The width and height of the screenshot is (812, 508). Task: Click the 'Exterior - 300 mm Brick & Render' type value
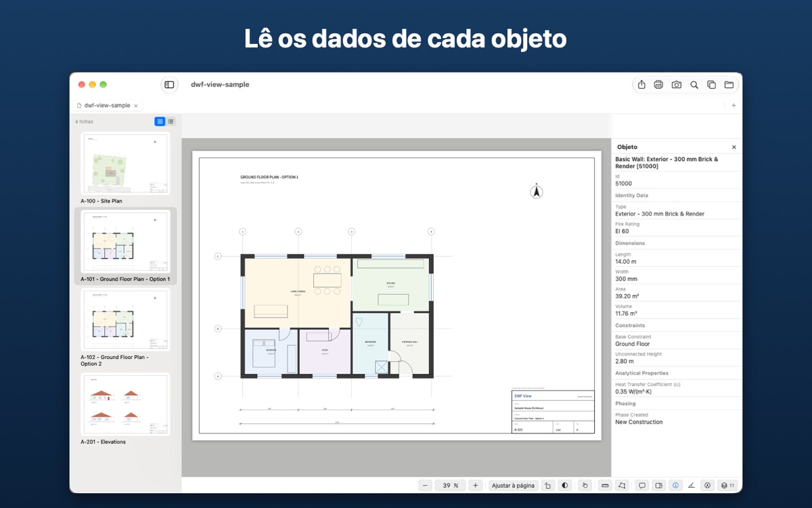pyautogui.click(x=660, y=214)
